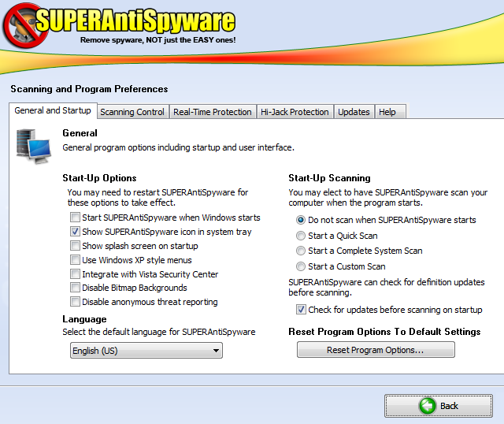Viewport: 504px width, 424px height.
Task: Go to the Hi-Jack Protection tab
Action: tap(295, 112)
